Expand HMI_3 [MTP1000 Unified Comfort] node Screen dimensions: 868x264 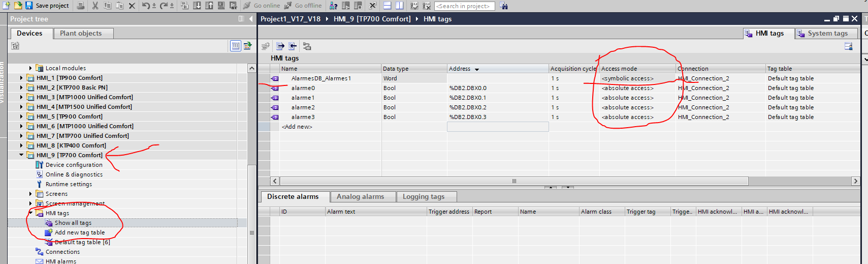21,97
